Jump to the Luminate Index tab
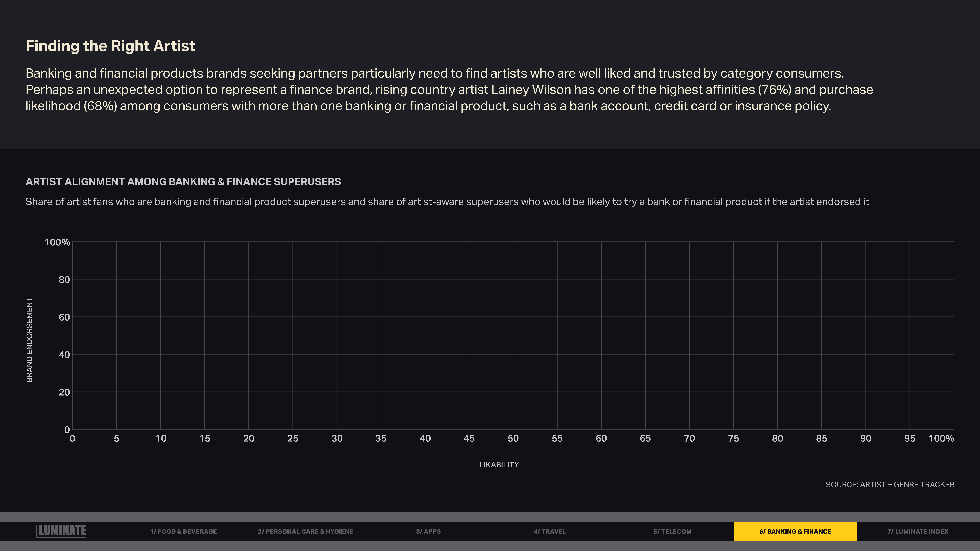The image size is (980, 551). [x=918, y=531]
